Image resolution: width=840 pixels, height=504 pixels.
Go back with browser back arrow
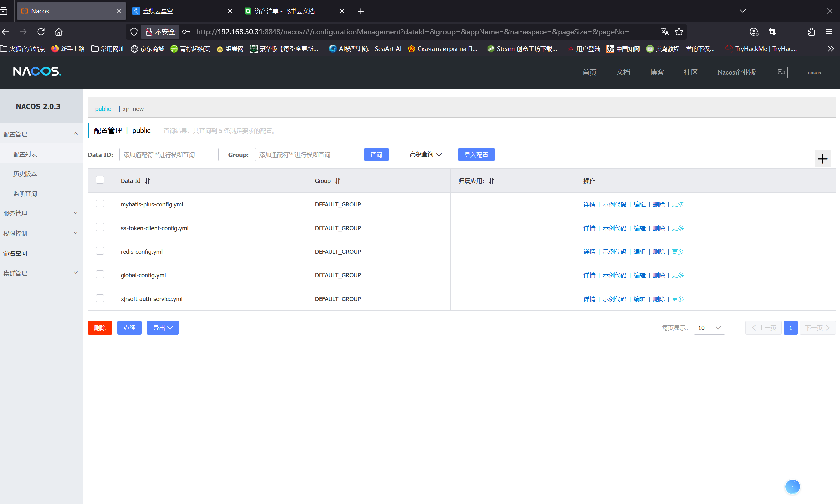pos(6,32)
